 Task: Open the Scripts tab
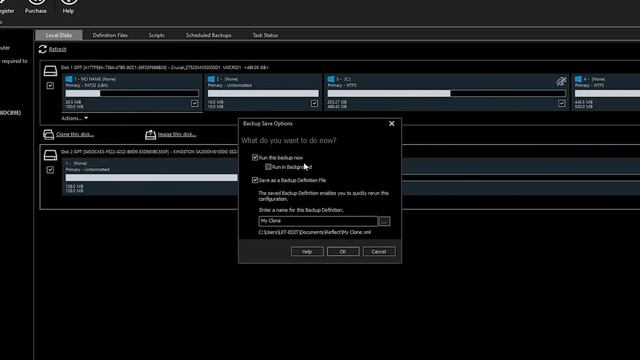156,35
